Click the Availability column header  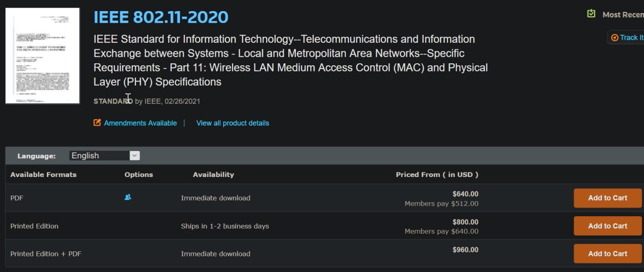213,174
